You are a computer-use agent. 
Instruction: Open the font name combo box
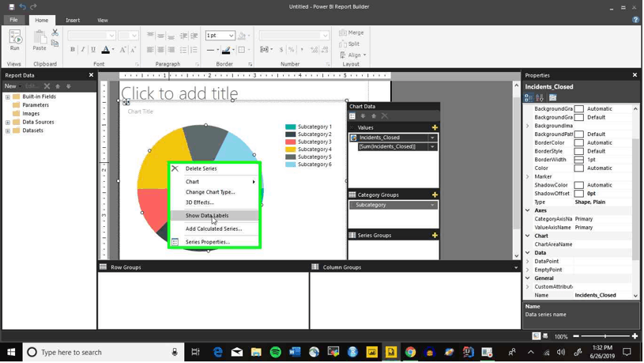[91, 36]
